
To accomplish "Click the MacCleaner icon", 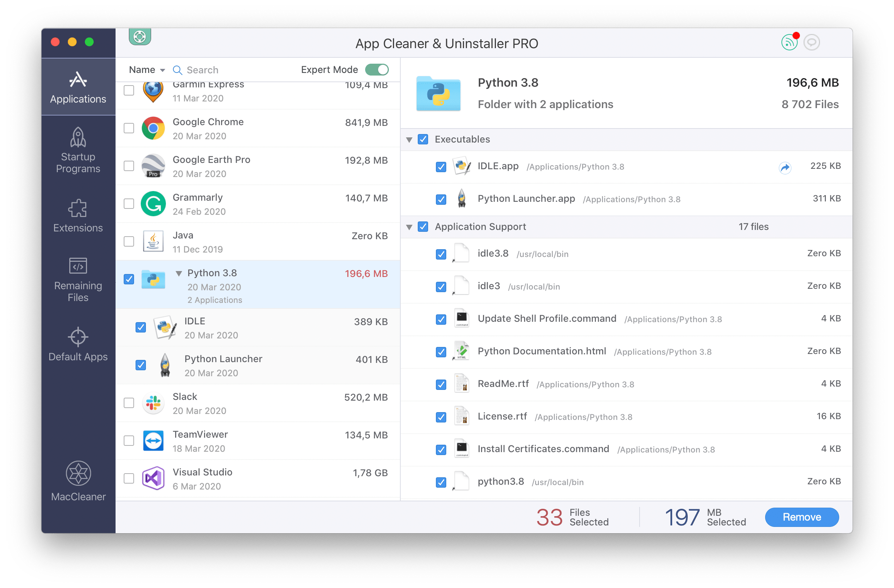I will pyautogui.click(x=77, y=477).
